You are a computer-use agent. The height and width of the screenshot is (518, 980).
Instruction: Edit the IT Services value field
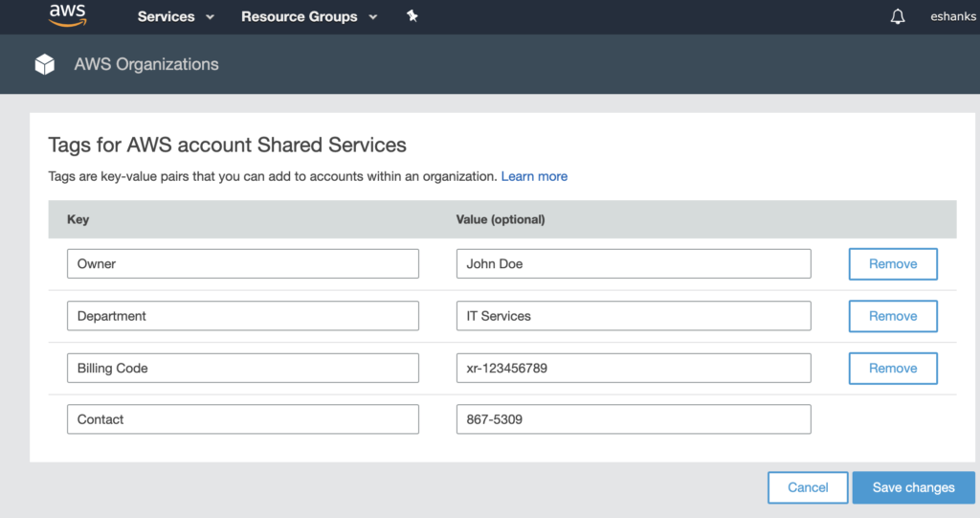coord(633,316)
